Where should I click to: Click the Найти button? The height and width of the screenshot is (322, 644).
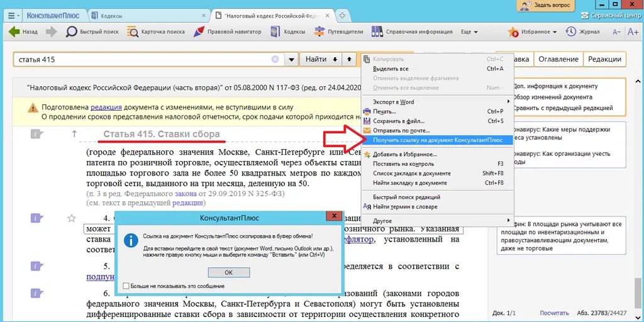[x=321, y=60]
